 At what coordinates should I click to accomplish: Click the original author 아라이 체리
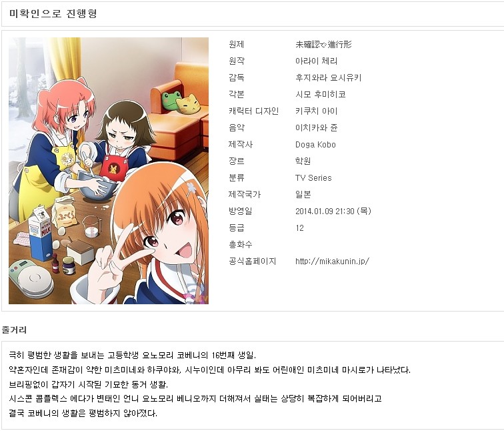[316, 61]
